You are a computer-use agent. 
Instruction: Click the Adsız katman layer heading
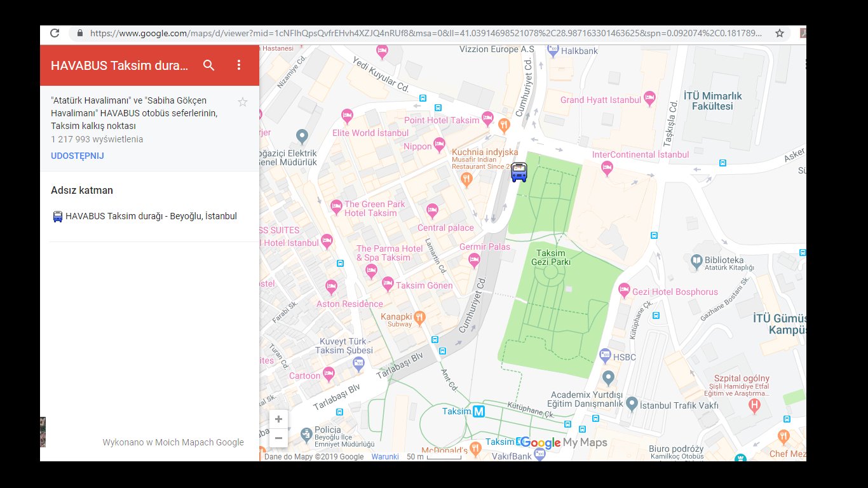82,190
